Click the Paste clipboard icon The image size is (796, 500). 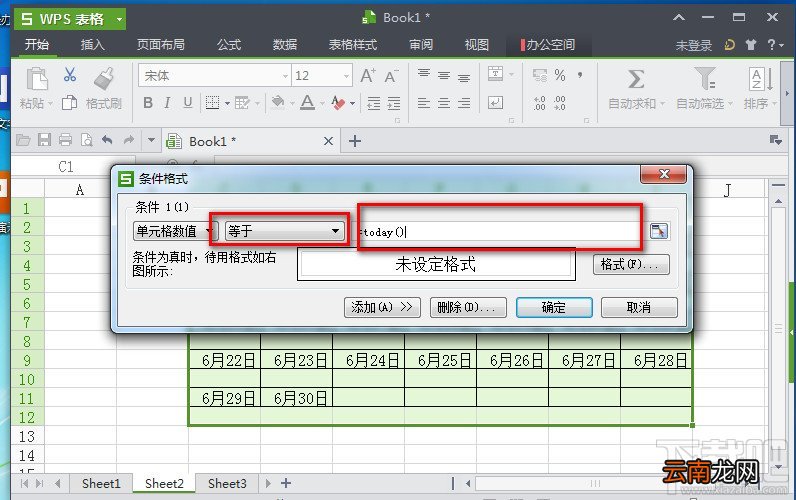37,78
